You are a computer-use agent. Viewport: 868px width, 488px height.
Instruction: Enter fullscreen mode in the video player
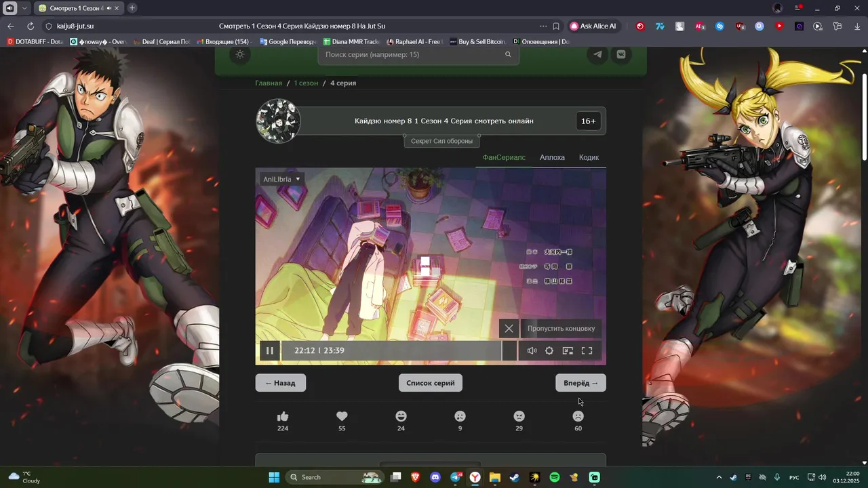coord(587,350)
